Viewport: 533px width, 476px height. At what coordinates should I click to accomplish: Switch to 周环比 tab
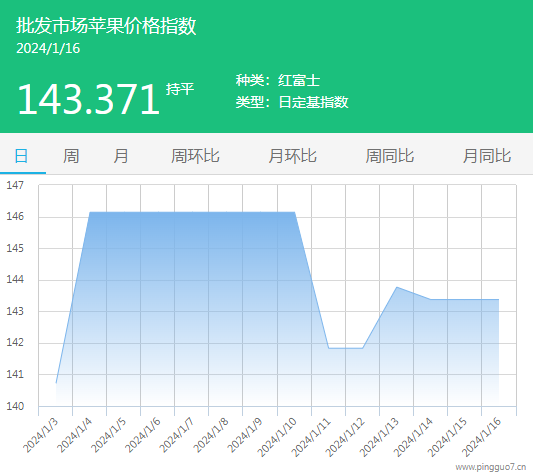195,156
